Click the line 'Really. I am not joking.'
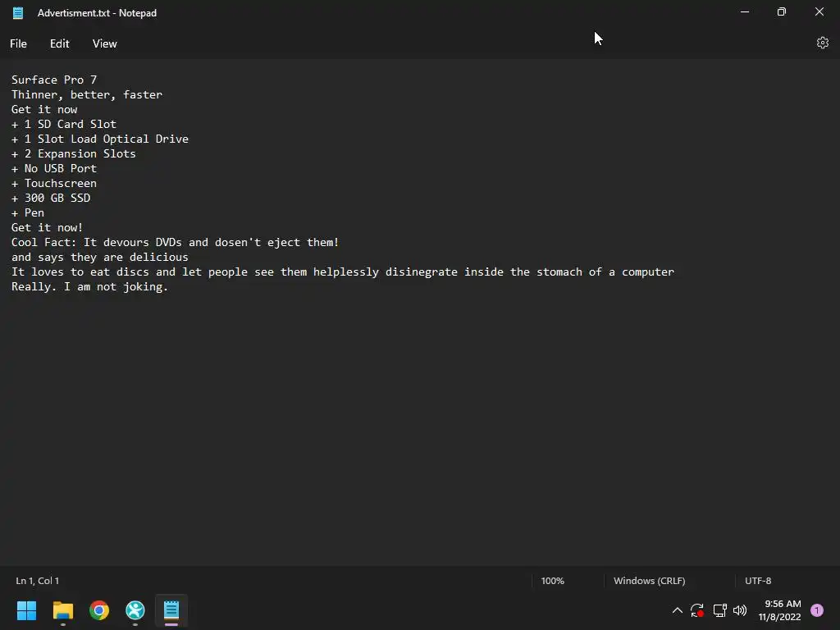The height and width of the screenshot is (630, 840). tap(90, 286)
